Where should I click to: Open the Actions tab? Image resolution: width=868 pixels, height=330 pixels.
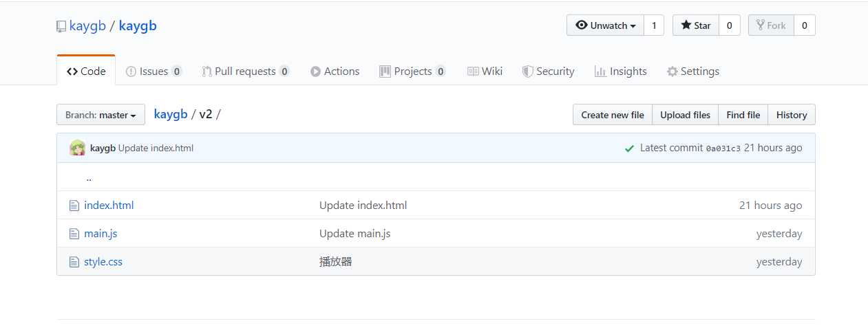point(335,71)
